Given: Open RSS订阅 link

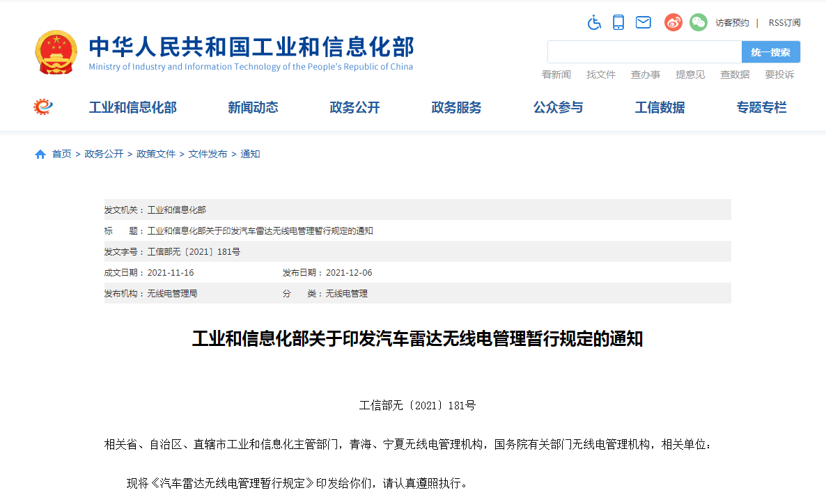Looking at the screenshot, I should (784, 23).
